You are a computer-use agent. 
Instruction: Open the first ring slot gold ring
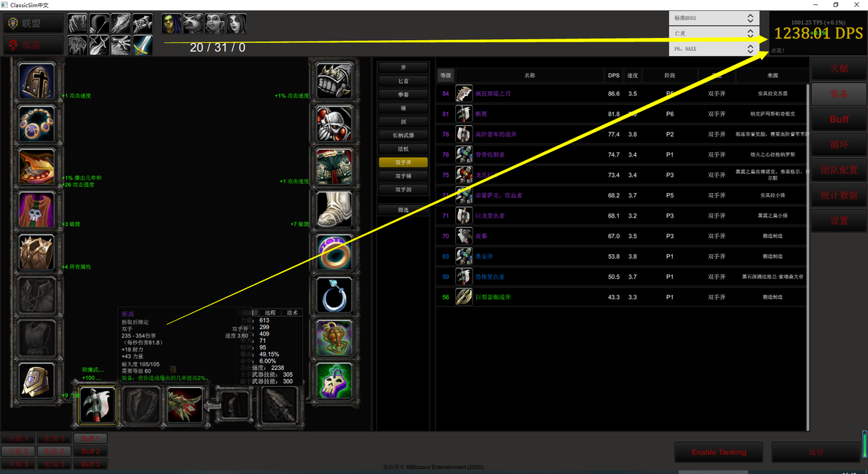click(x=334, y=252)
